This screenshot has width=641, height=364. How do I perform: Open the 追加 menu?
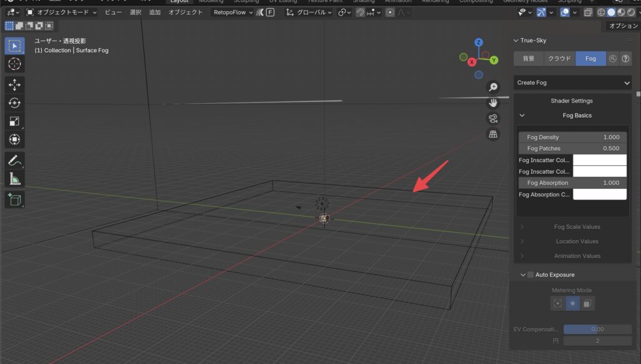pyautogui.click(x=155, y=13)
